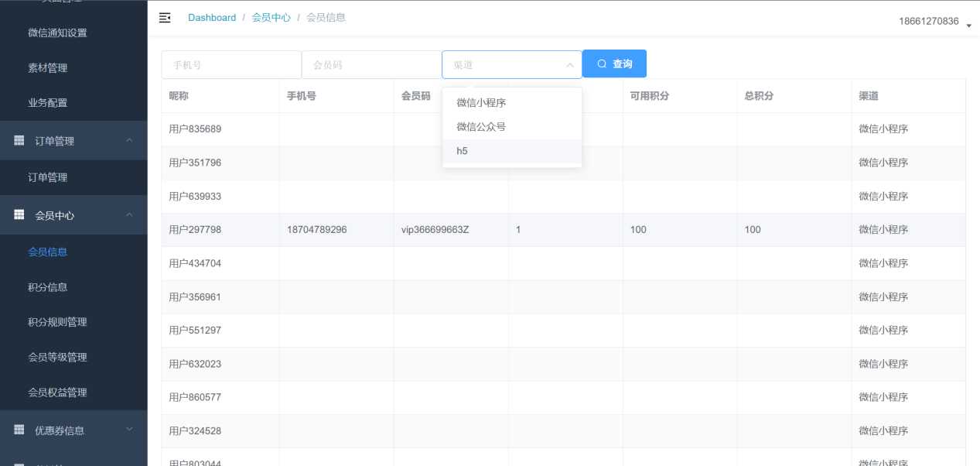Viewport: 980px width, 466px height.
Task: Select 微信小程序 from the channel list
Action: coord(481,103)
